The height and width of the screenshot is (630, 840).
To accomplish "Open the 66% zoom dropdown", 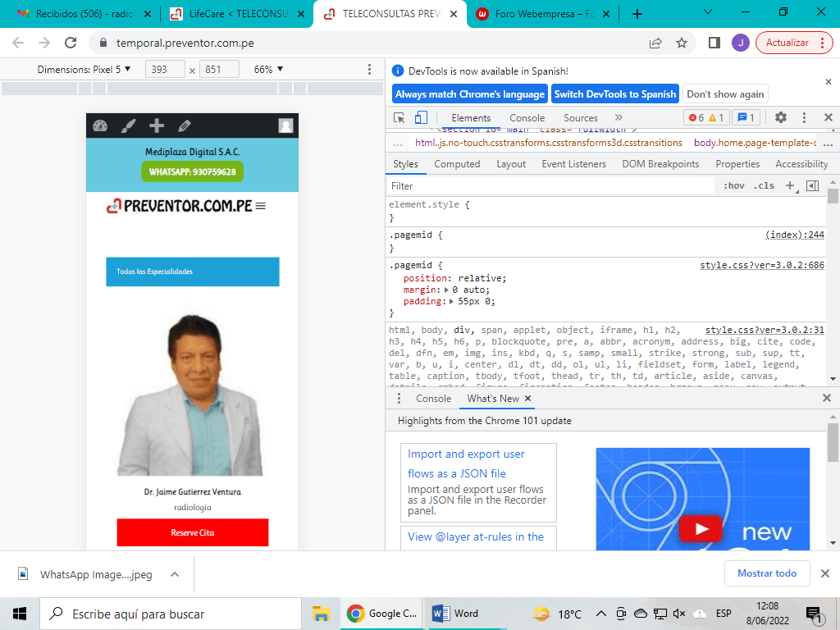I will pos(268,69).
